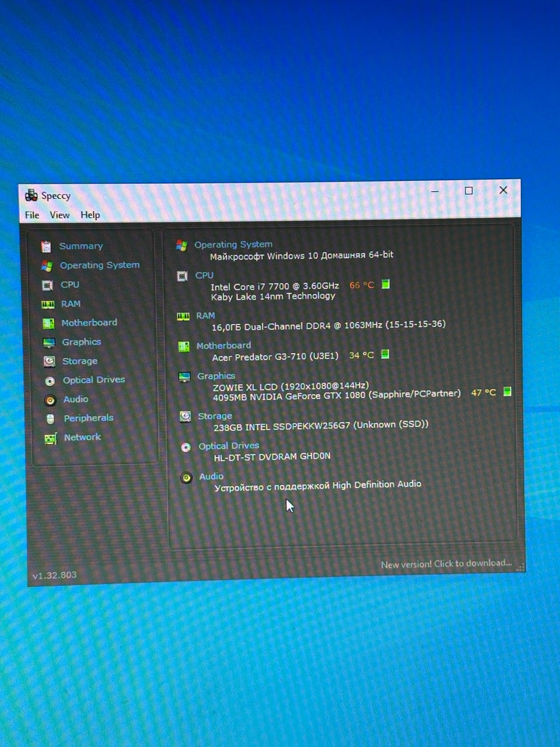Open the Help menu

pyautogui.click(x=90, y=215)
